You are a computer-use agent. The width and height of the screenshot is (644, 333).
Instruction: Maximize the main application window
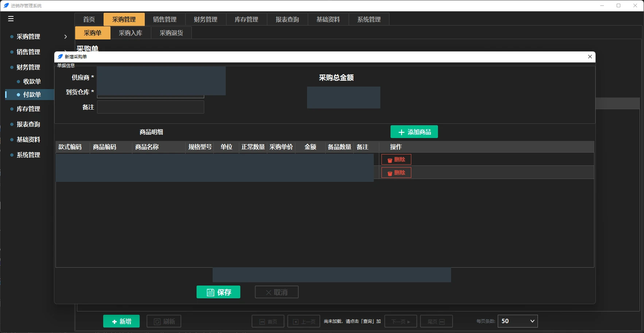pyautogui.click(x=618, y=5)
